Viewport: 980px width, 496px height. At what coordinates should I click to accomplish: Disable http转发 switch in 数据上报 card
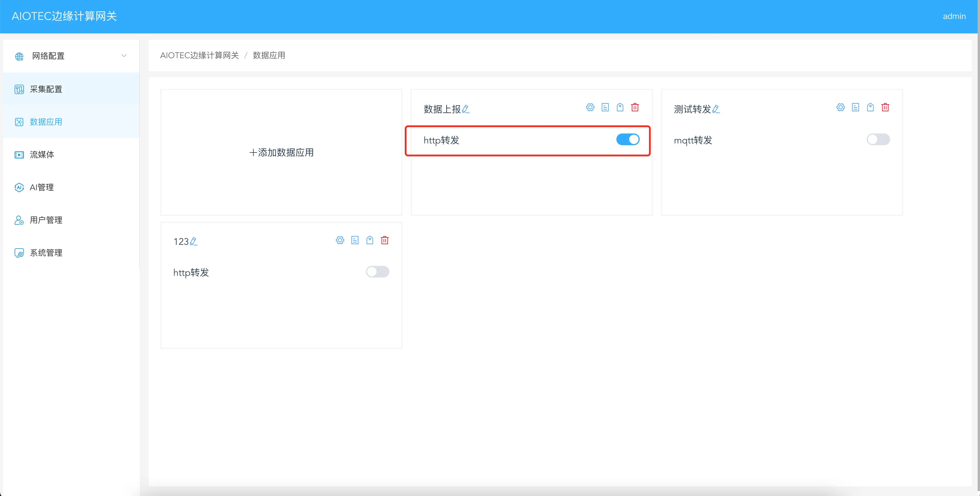628,139
